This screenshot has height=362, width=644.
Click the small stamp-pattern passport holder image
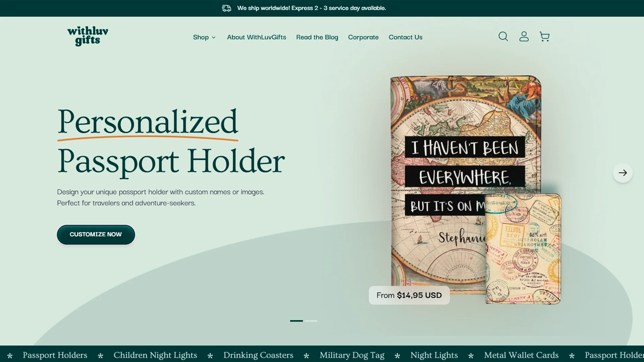click(x=523, y=249)
